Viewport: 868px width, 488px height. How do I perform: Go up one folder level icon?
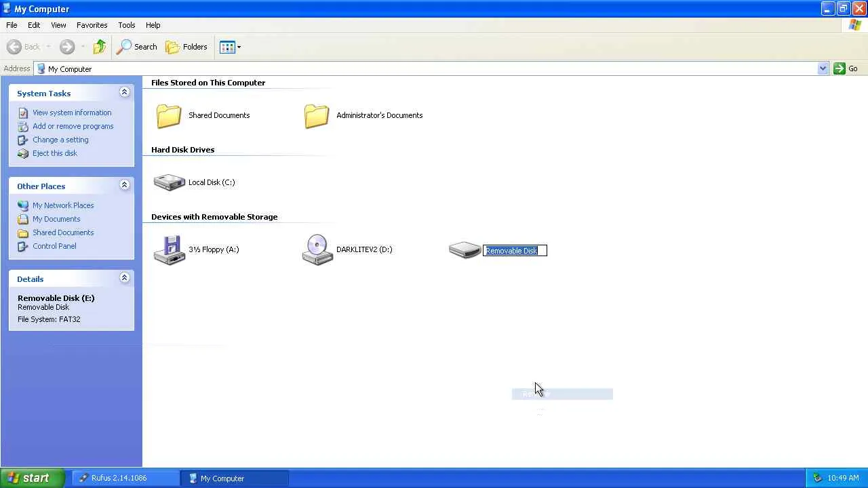tap(100, 47)
